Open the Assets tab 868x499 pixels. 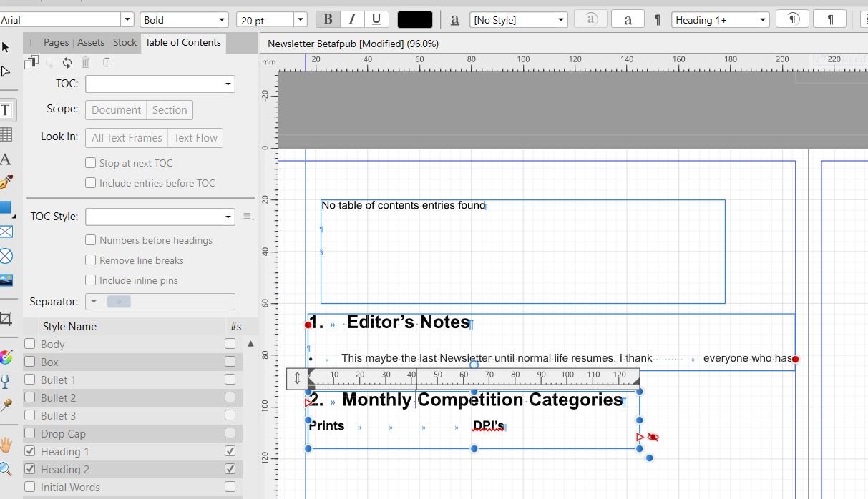point(91,42)
